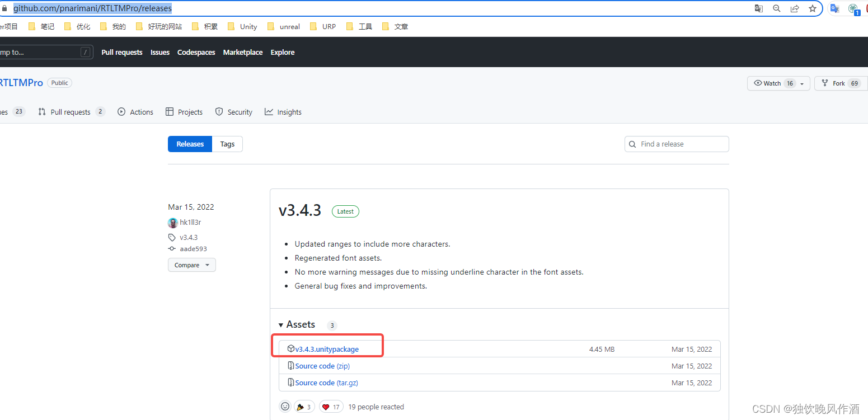This screenshot has width=868, height=420.
Task: Open the Watch dropdown arrow
Action: (802, 83)
